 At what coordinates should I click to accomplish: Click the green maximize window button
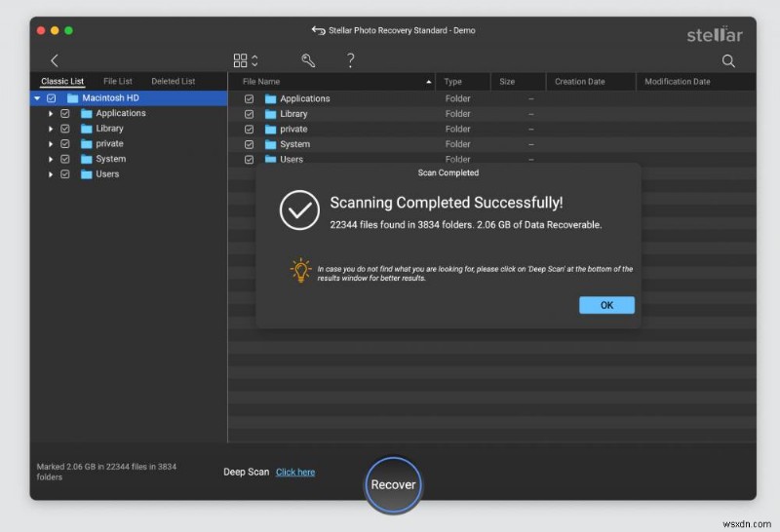68,31
